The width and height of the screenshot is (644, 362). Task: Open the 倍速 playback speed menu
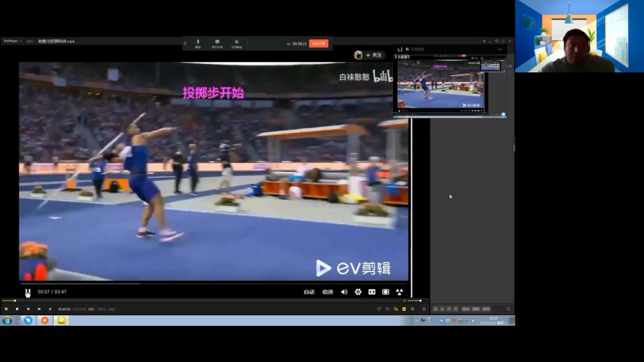pos(328,292)
